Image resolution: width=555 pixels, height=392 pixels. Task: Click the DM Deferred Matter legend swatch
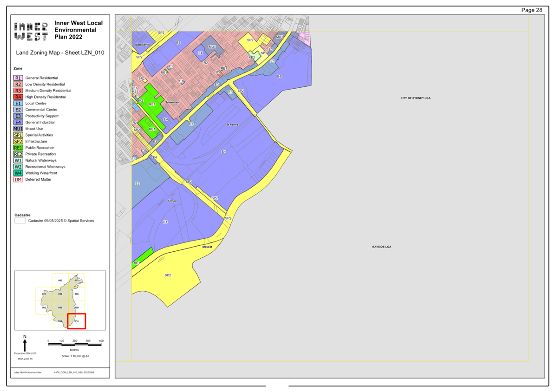(18, 180)
